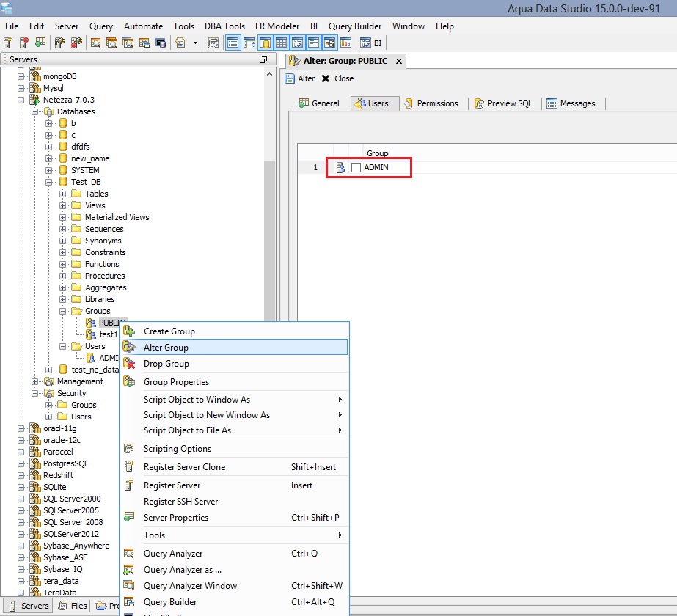Open the Query Builder menu in the menu bar
Viewport: 677px width, 616px height.
pos(355,26)
